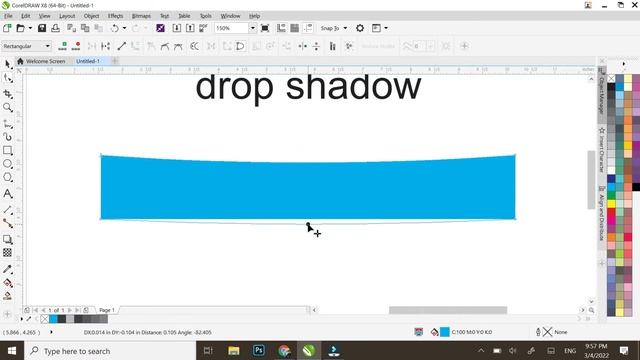Select the Pick tool in the toolbox

coord(8,64)
